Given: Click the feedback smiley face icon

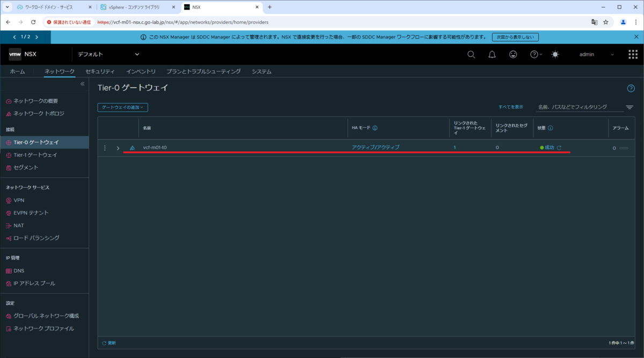Looking at the screenshot, I should point(514,54).
